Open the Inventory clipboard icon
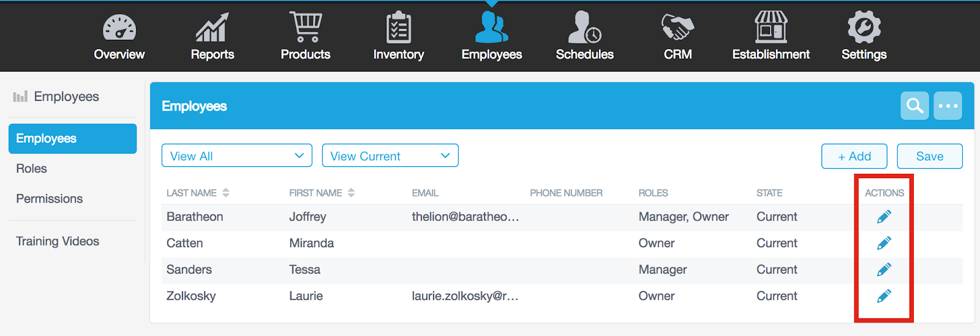 coord(399,28)
